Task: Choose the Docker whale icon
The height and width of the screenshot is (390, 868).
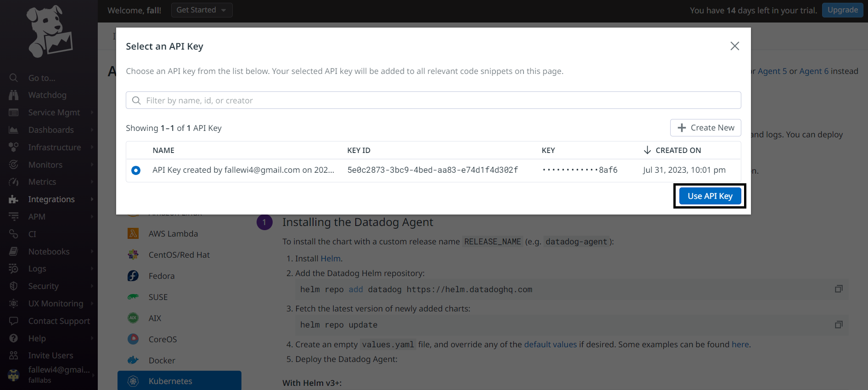Action: point(133,360)
